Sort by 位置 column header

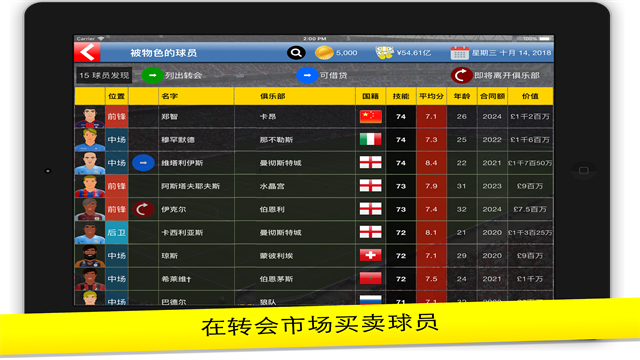pos(116,96)
